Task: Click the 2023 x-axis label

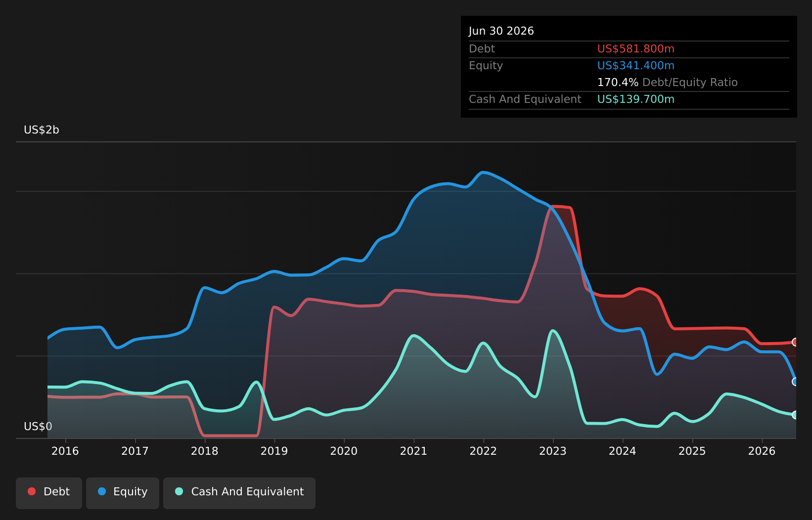Action: [x=553, y=451]
